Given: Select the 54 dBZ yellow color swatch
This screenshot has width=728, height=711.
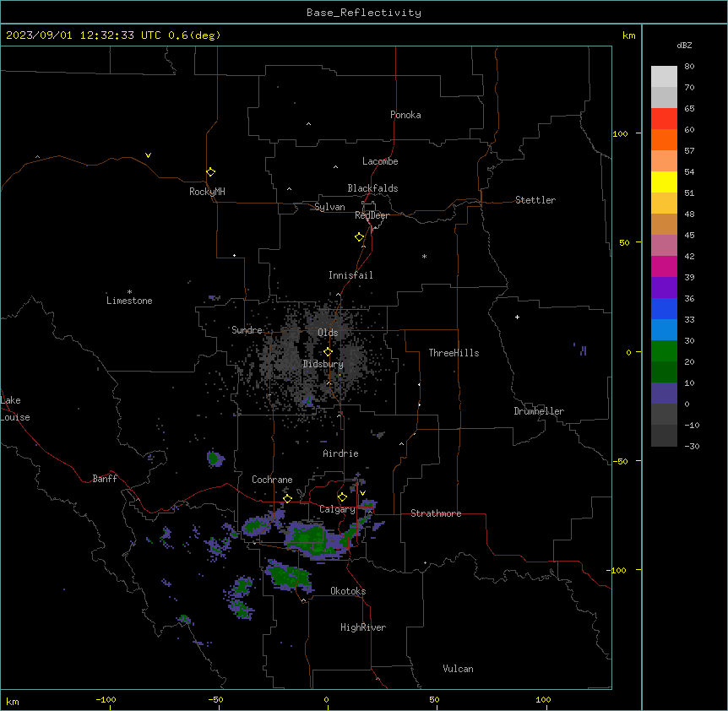Looking at the screenshot, I should click(664, 182).
